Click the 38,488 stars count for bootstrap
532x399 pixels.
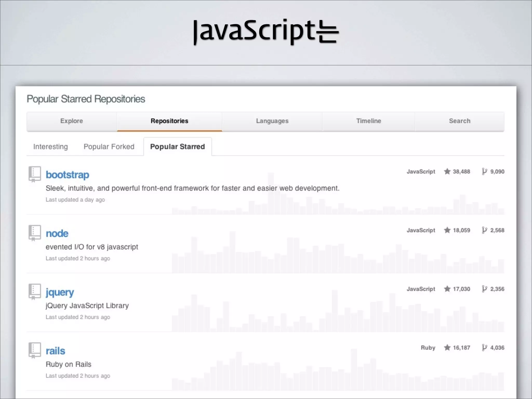[x=461, y=172]
